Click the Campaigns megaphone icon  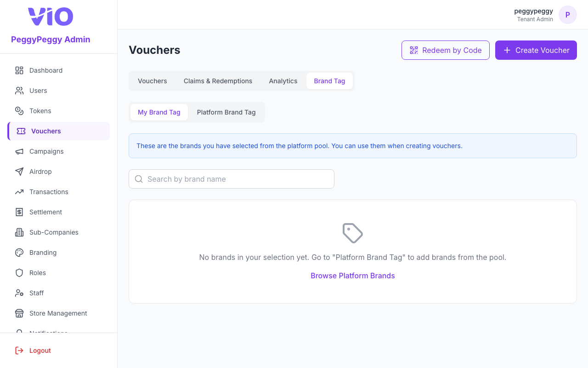point(19,151)
